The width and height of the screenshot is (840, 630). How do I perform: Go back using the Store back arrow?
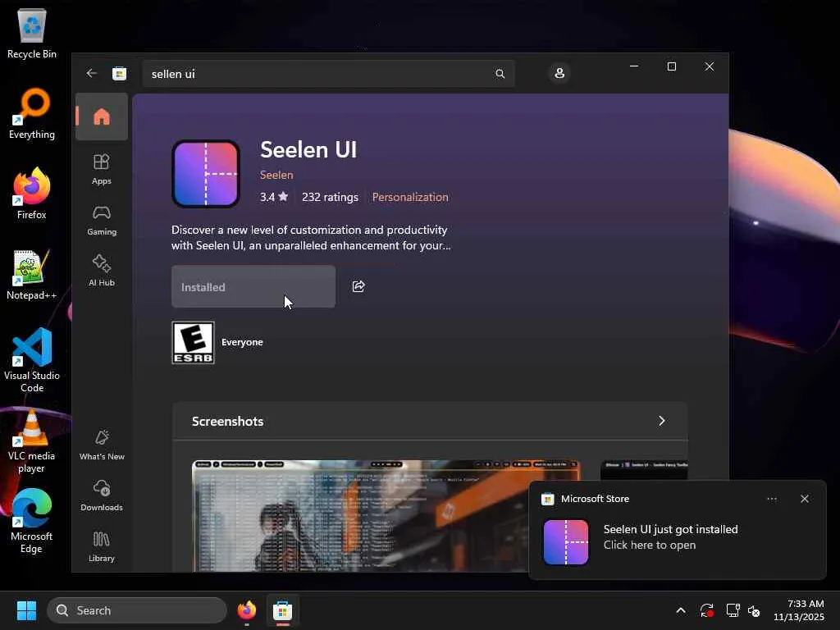92,73
